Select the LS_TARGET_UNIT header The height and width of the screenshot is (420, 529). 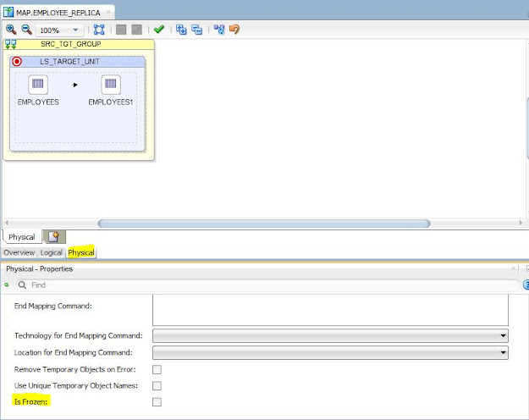point(77,62)
